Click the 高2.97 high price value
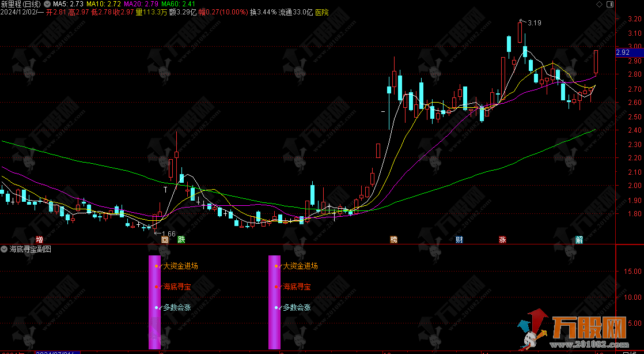 (78, 12)
